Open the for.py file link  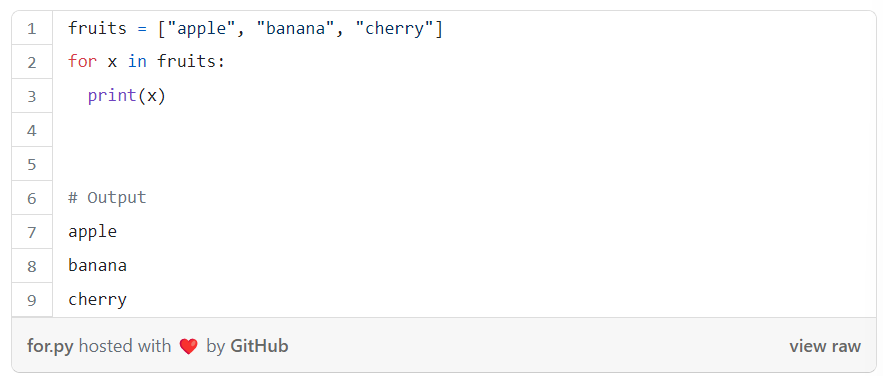click(50, 346)
